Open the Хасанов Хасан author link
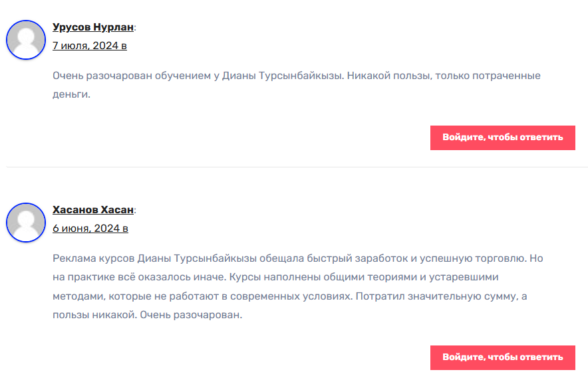The image size is (588, 384). (x=93, y=210)
